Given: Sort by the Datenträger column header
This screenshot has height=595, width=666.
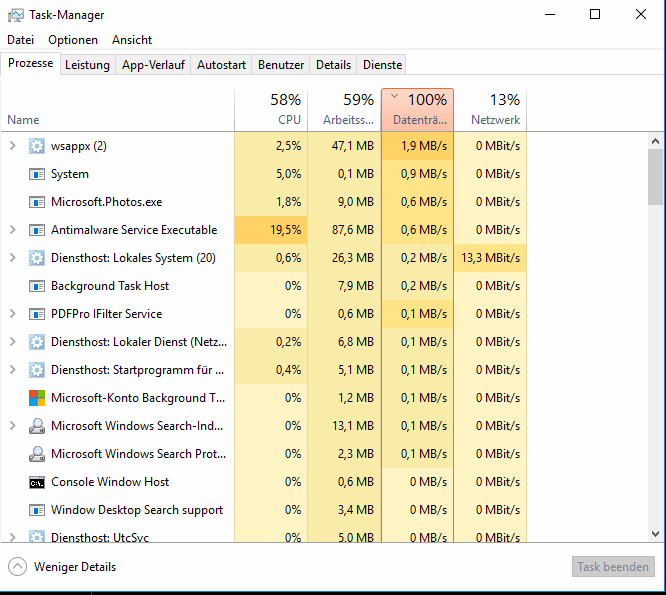Looking at the screenshot, I should click(x=418, y=110).
